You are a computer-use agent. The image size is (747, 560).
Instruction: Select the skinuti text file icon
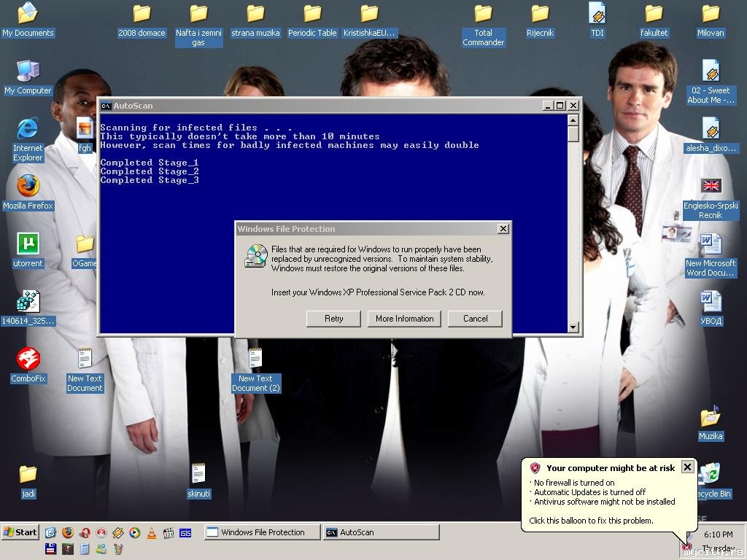point(198,481)
